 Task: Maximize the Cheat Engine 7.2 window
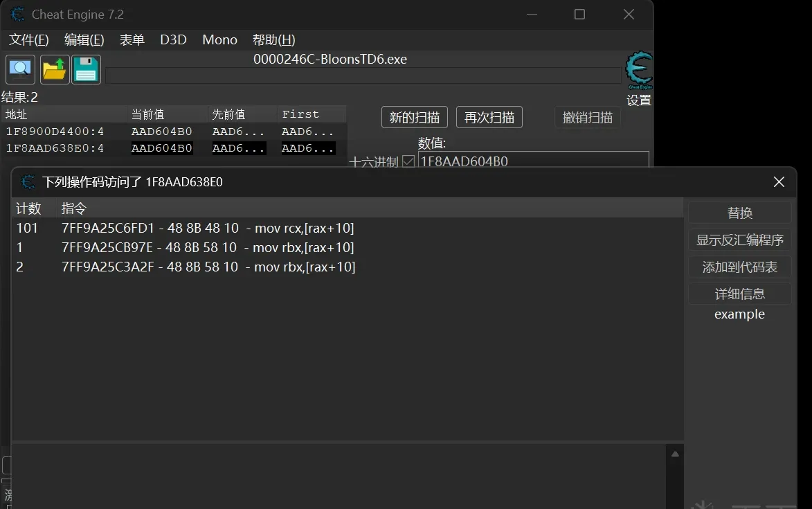(x=579, y=15)
